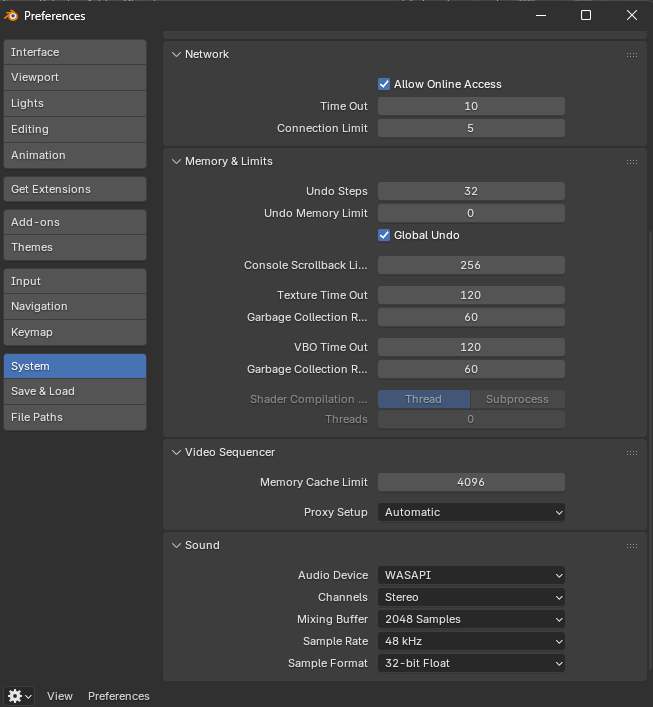The height and width of the screenshot is (707, 653).
Task: Open the Sample Format dropdown
Action: tap(471, 663)
